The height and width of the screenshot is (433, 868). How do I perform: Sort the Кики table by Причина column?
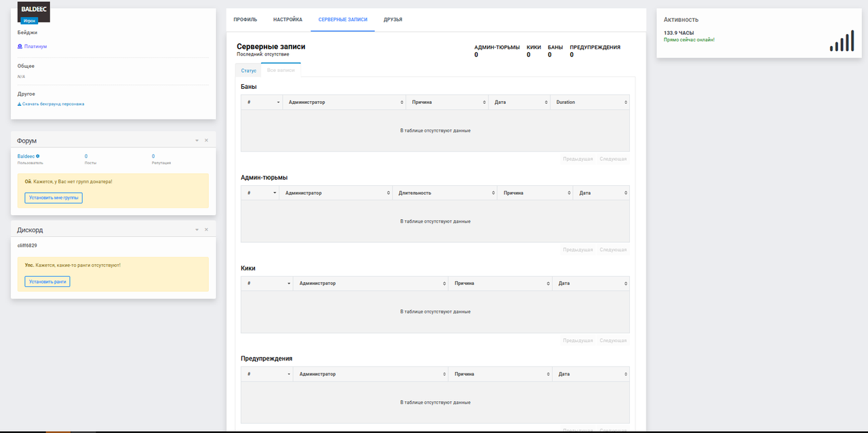pos(500,284)
